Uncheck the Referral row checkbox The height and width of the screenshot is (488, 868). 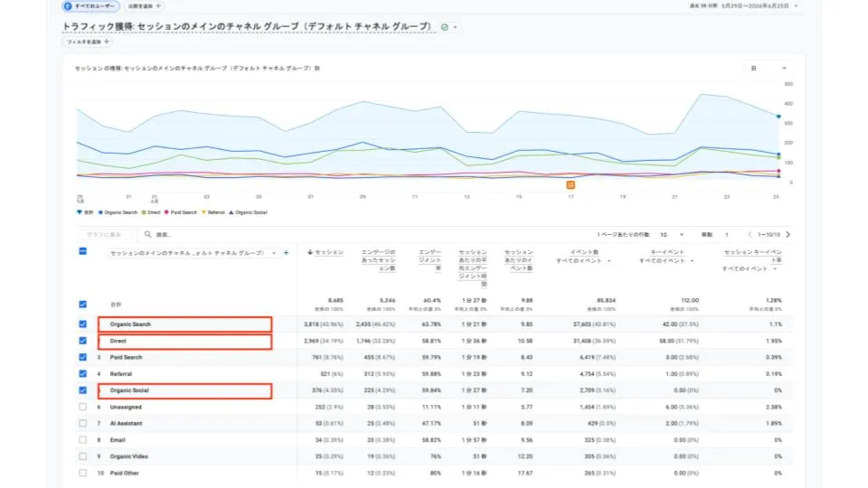point(82,374)
